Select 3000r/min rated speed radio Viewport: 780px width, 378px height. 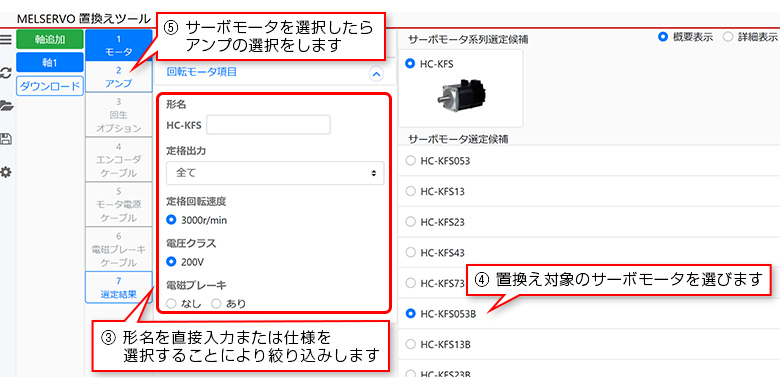click(171, 219)
